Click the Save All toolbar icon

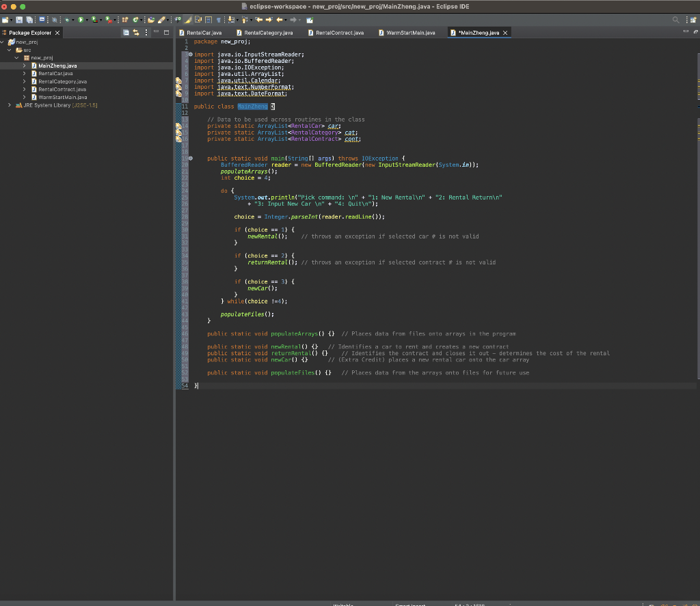[x=30, y=19]
